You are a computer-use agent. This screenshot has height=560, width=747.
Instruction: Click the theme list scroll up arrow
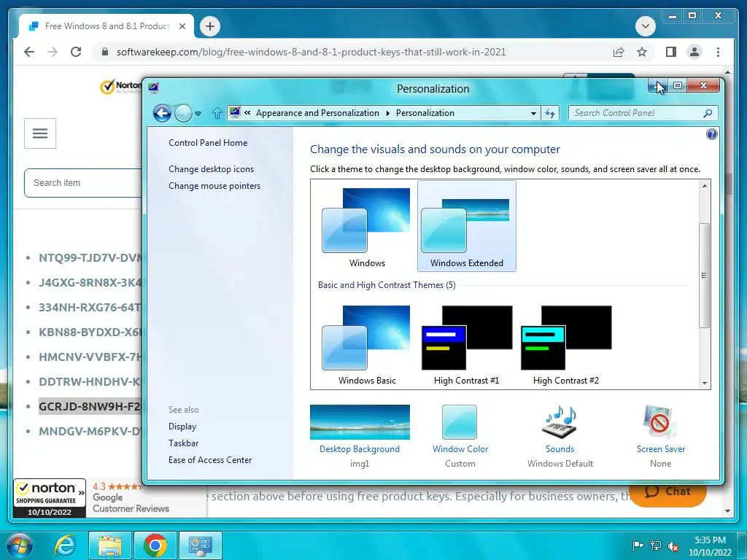(705, 186)
